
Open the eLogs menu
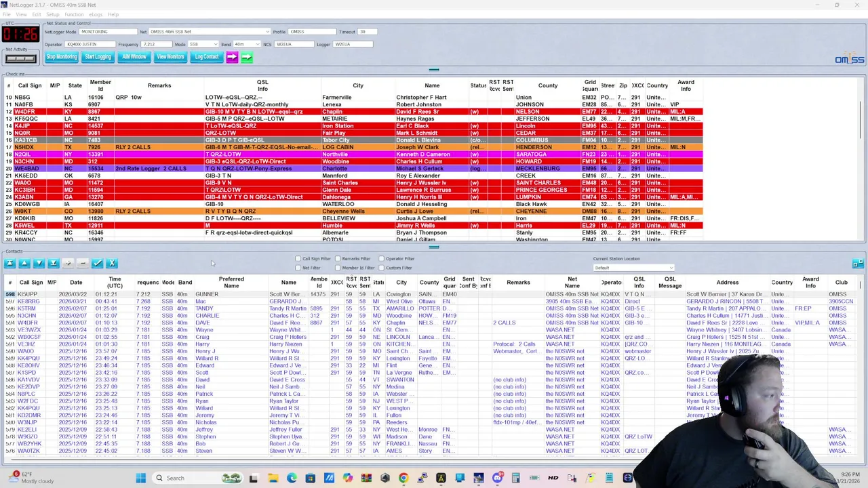pos(96,14)
